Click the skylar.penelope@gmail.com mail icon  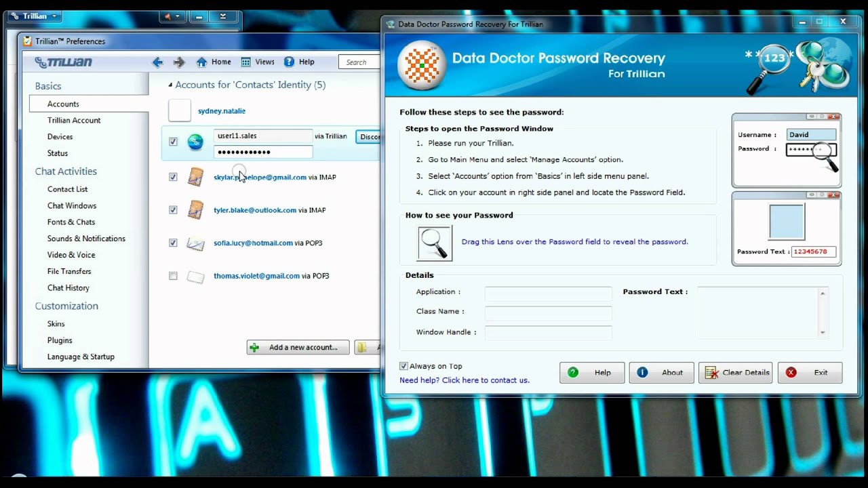click(x=195, y=177)
